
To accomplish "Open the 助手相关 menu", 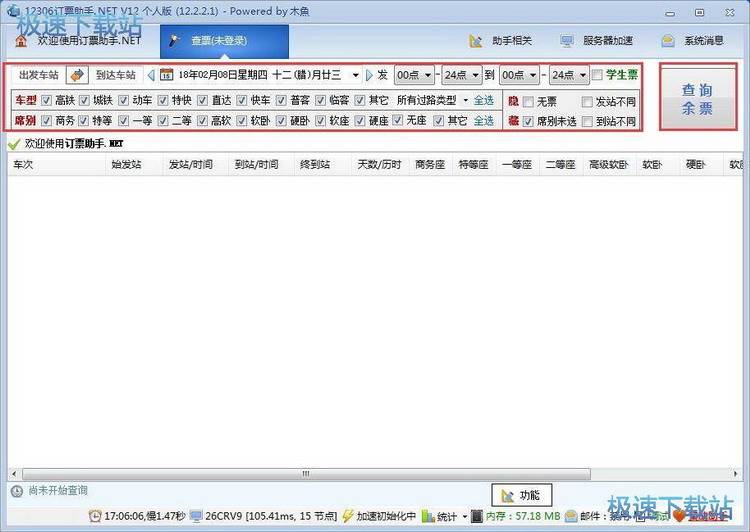I will coord(501,41).
